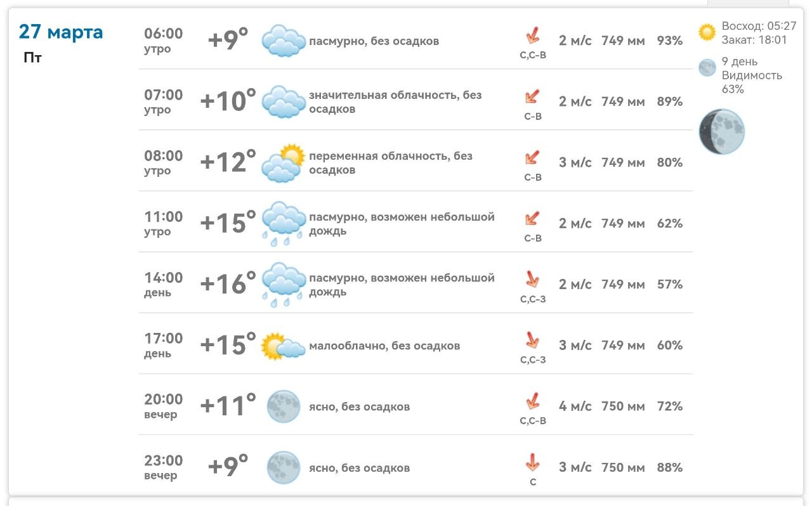812x506 pixels.
Task: Click the +16° temperature at 14:00
Action: pyautogui.click(x=228, y=284)
